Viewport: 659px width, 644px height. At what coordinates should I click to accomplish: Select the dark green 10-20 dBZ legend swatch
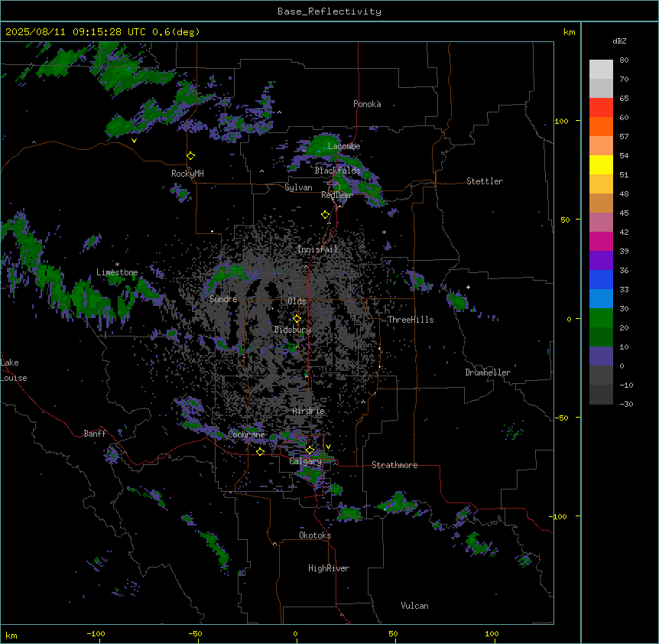601,337
